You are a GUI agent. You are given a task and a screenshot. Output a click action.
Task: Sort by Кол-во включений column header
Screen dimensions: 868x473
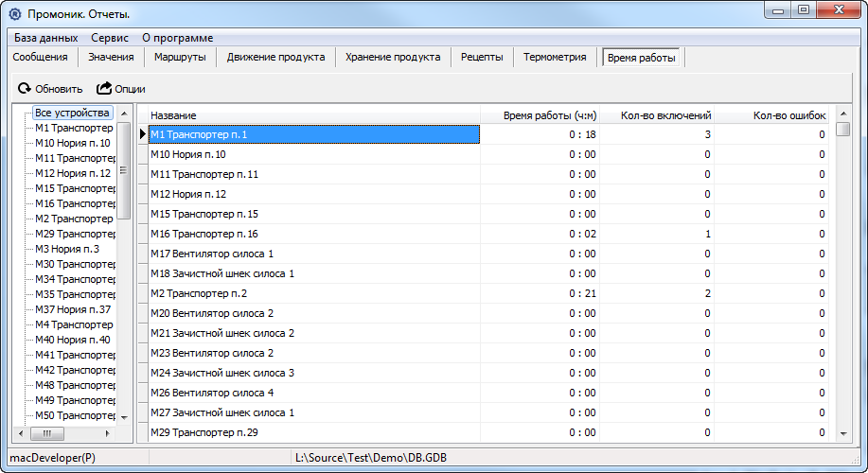pos(657,115)
